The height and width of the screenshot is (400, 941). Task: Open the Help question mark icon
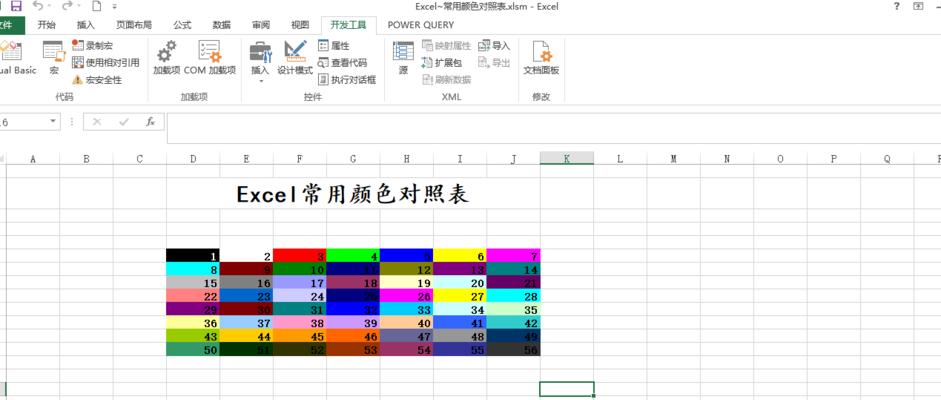pos(897,7)
